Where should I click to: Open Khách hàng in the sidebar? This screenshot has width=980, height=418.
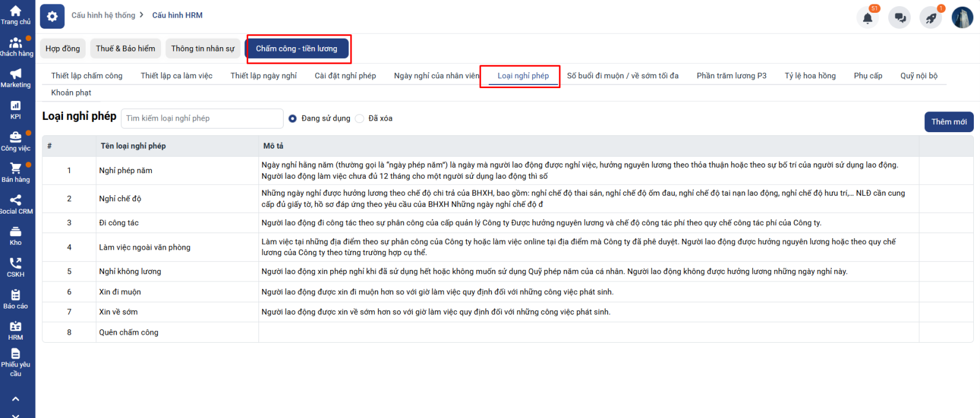pos(15,43)
